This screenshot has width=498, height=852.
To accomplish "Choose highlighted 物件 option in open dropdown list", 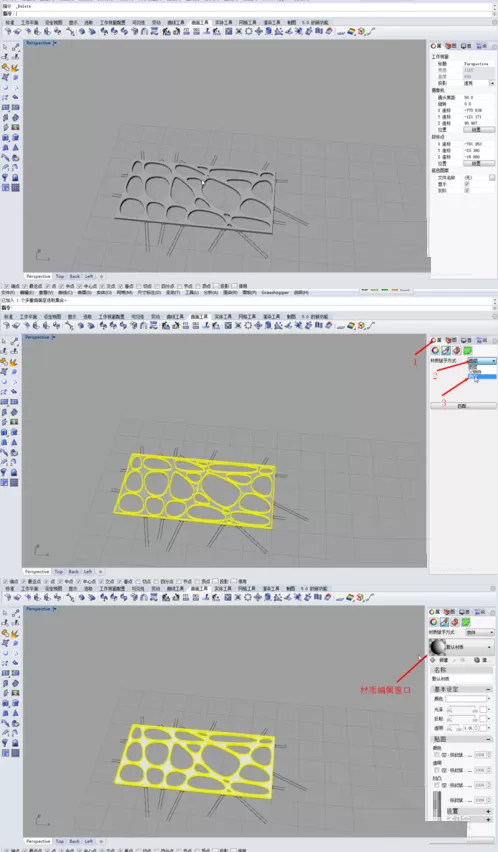I will pyautogui.click(x=482, y=377).
